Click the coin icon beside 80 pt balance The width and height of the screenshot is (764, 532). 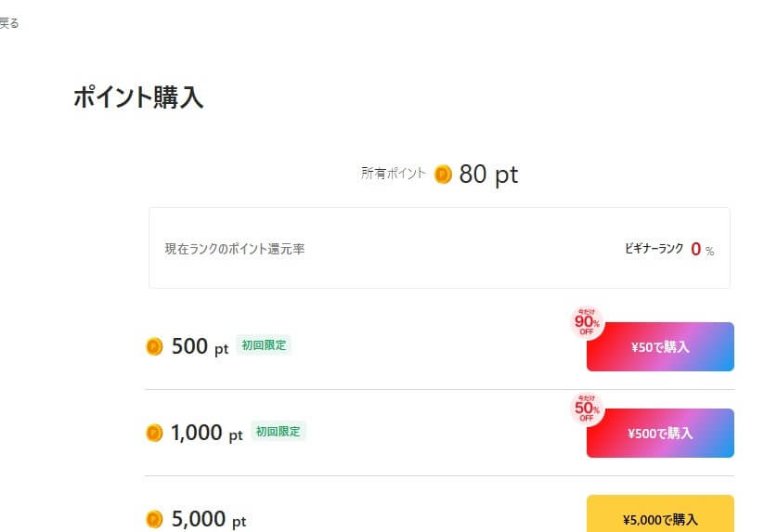click(x=443, y=174)
